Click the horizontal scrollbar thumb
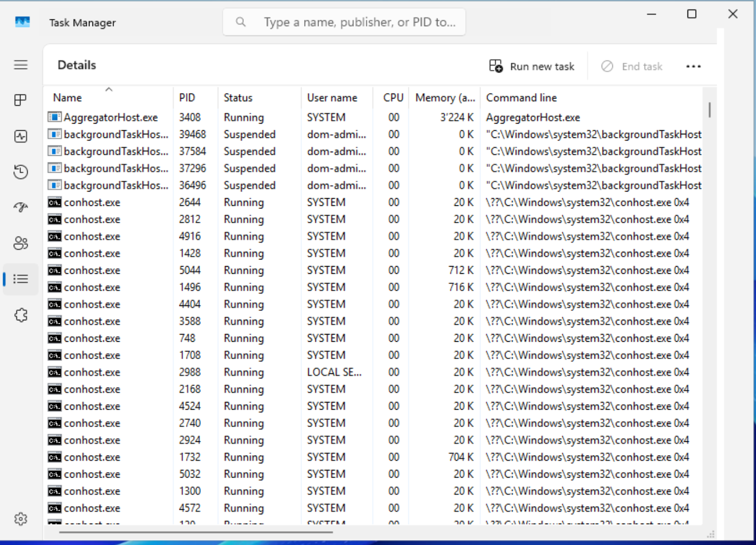 (196, 532)
